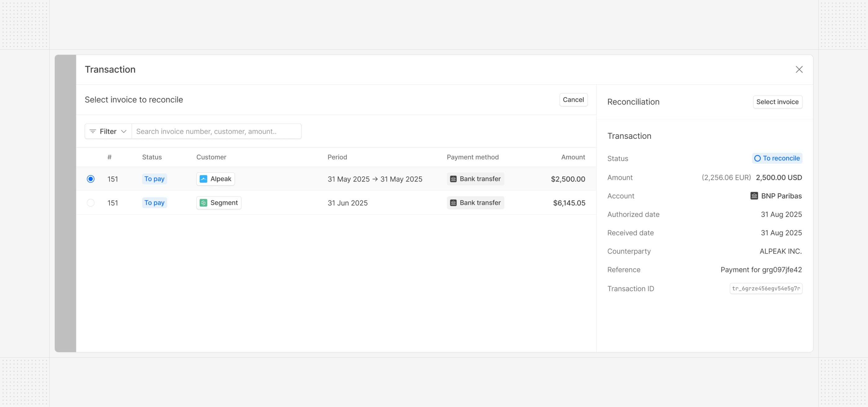
Task: Click the Status column header
Action: [152, 157]
